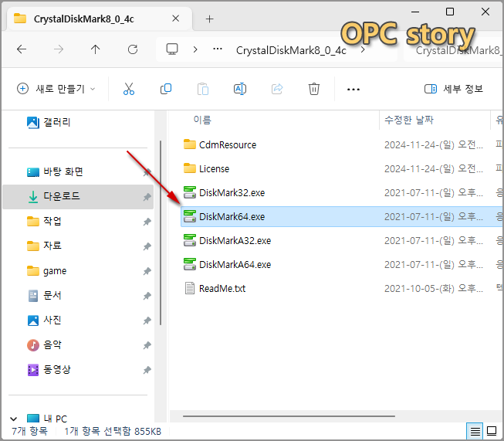Refresh the folder view
This screenshot has width=504, height=441.
(133, 49)
